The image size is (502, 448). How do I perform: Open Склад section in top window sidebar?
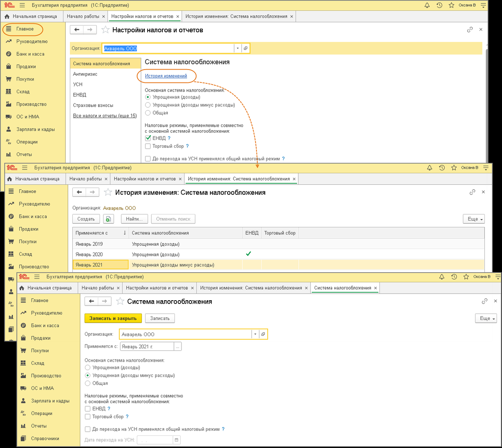coord(23,92)
